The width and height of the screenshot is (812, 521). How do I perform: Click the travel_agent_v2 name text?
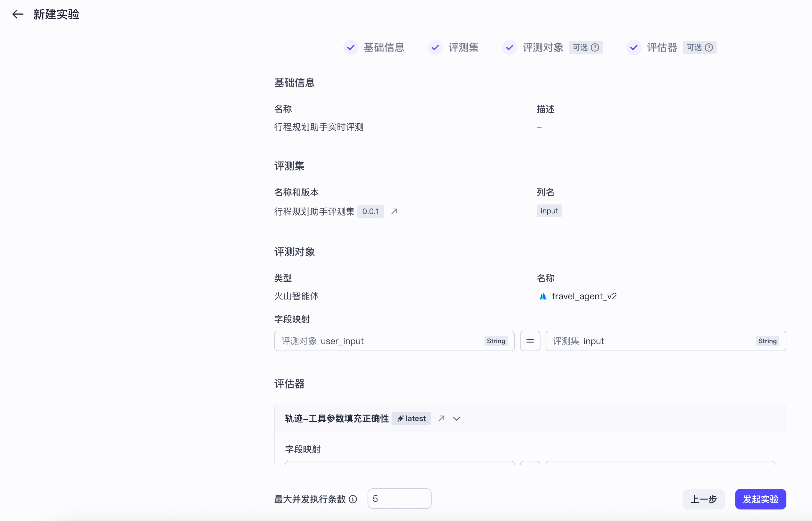click(x=584, y=296)
